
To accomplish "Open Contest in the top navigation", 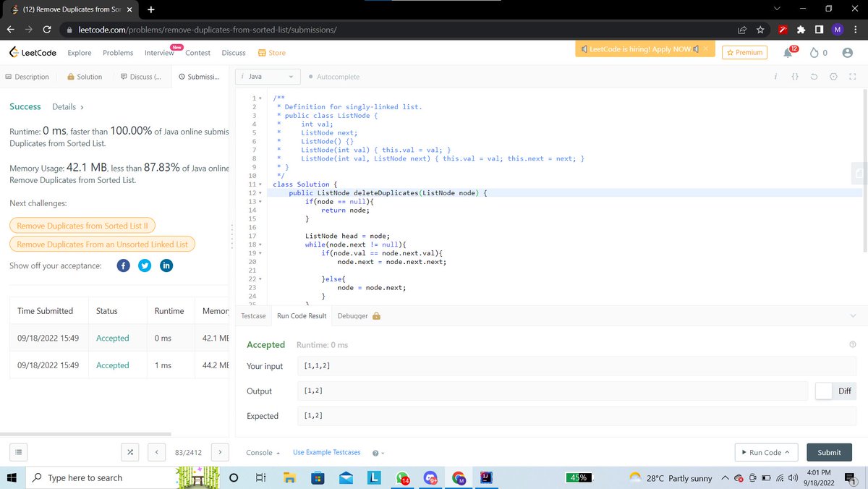I will tap(198, 53).
